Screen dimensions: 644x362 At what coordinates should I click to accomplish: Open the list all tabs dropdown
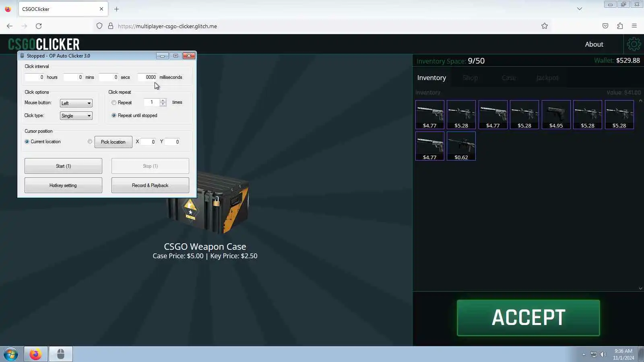pos(580,9)
